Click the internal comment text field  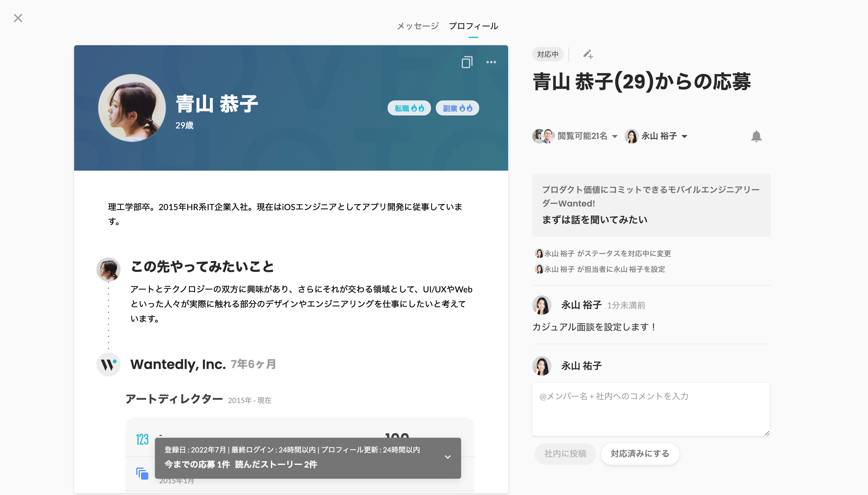[650, 409]
